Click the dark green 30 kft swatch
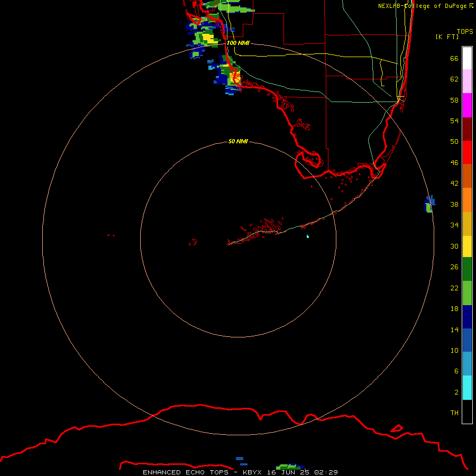476x476 pixels. pyautogui.click(x=467, y=269)
